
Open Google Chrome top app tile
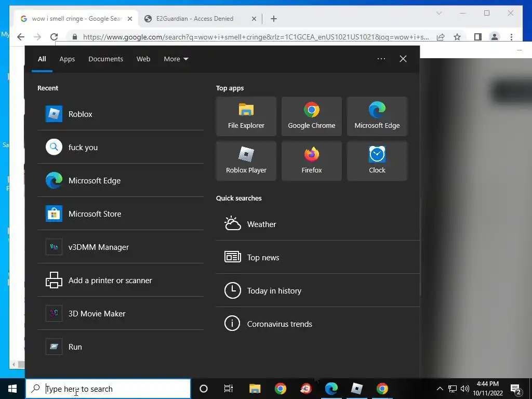pyautogui.click(x=312, y=116)
